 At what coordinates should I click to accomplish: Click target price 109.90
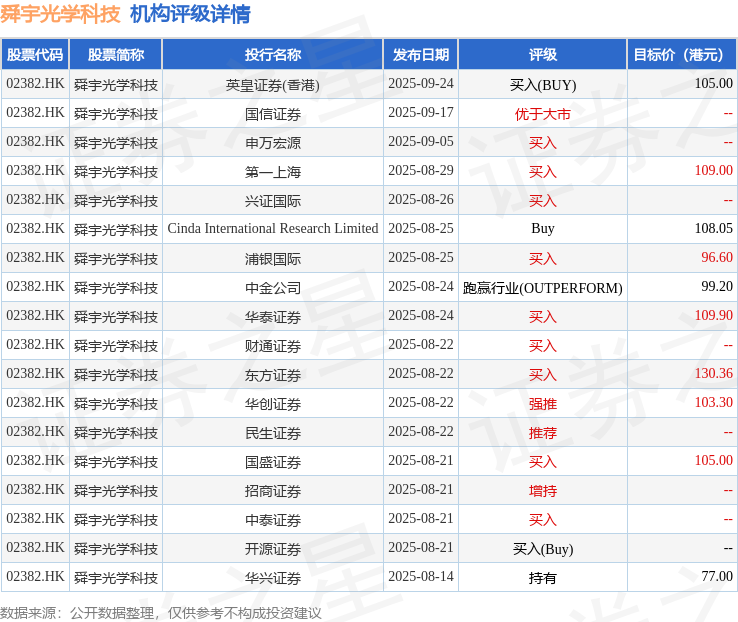(x=714, y=316)
